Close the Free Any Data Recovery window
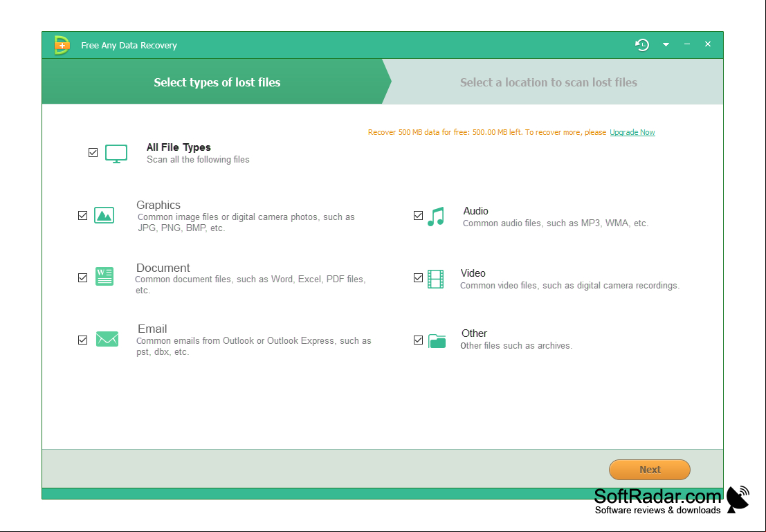 pos(707,44)
